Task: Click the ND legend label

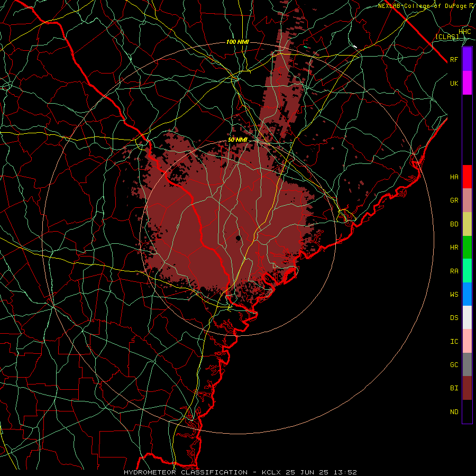Action: 454,412
